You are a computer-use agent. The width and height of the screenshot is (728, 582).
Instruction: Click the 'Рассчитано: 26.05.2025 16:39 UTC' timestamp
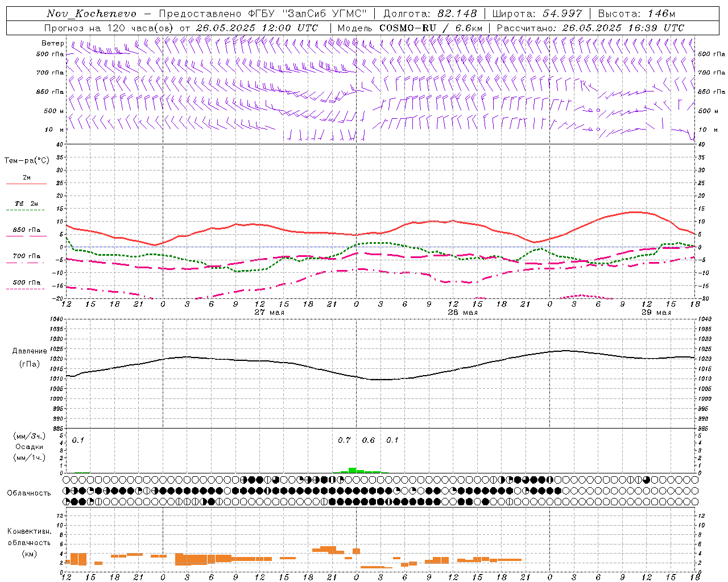tap(590, 28)
